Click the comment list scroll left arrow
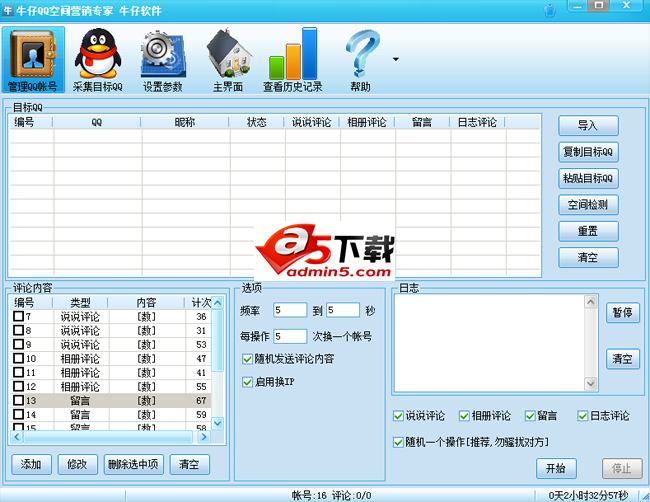The height and width of the screenshot is (502, 650). (17, 437)
